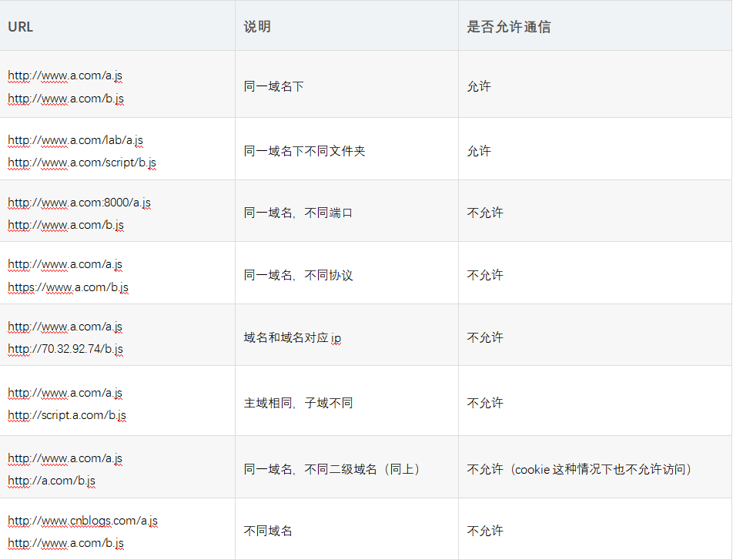Click the "同一域名，不同协议" description

point(298,275)
